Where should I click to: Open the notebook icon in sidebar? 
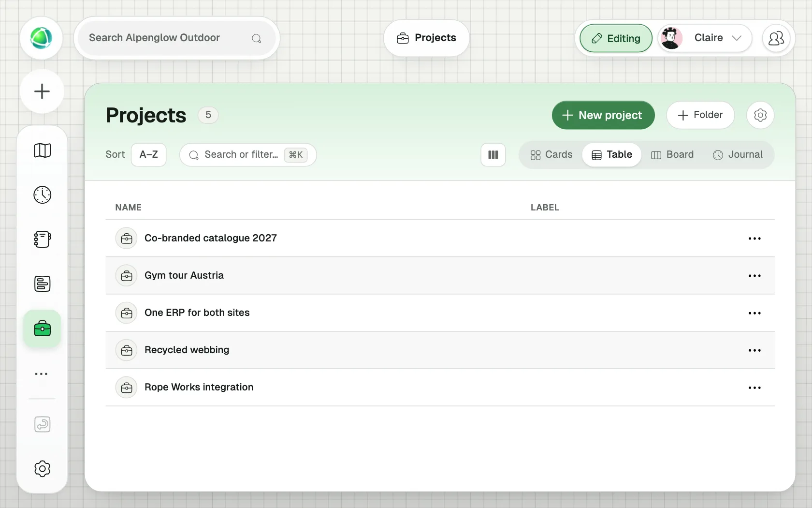pyautogui.click(x=43, y=239)
